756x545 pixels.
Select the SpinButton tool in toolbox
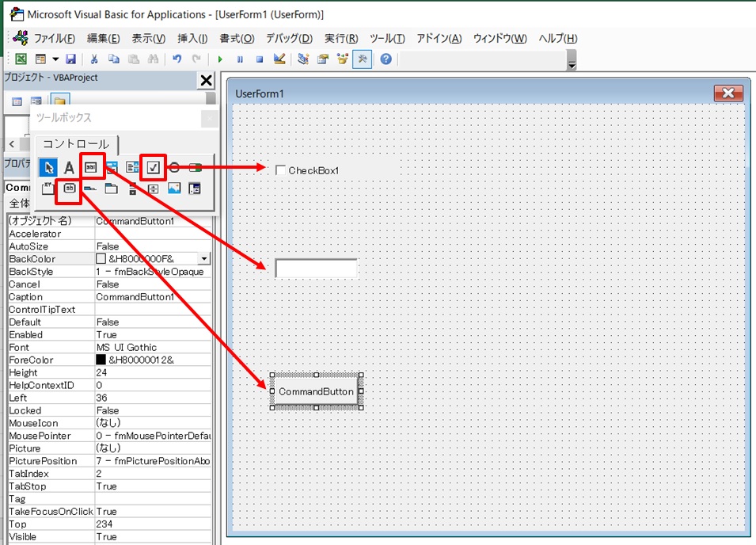[153, 189]
